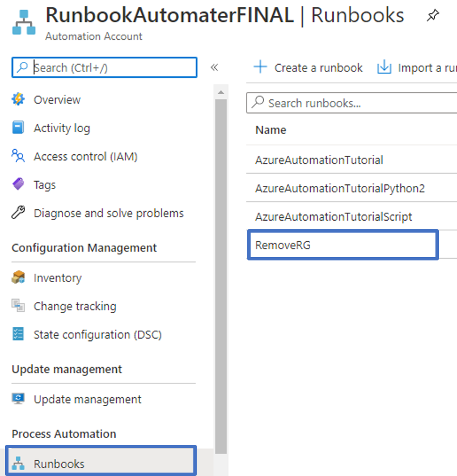Image resolution: width=457 pixels, height=476 pixels.
Task: Open State configuration (DSC)
Action: [x=98, y=335]
